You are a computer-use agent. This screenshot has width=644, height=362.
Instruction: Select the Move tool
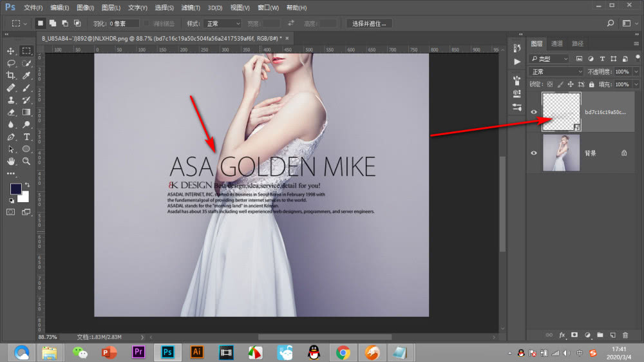(11, 51)
